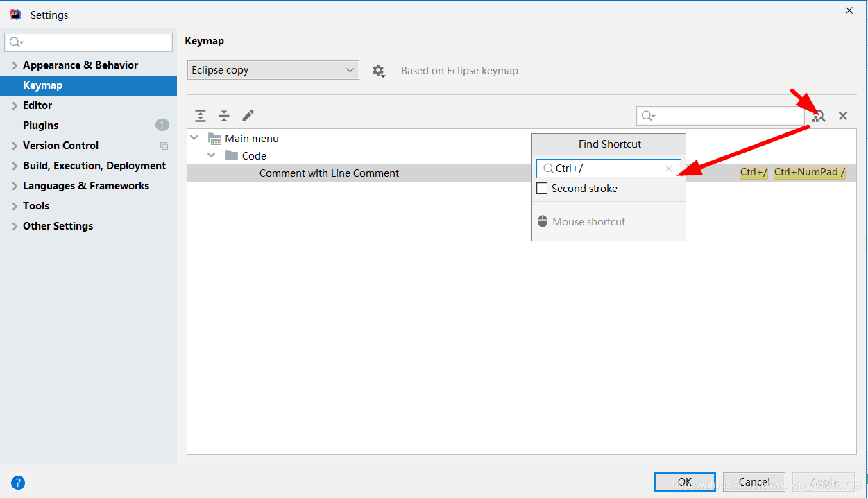Expand the Other Settings section
This screenshot has width=868, height=498.
[15, 226]
